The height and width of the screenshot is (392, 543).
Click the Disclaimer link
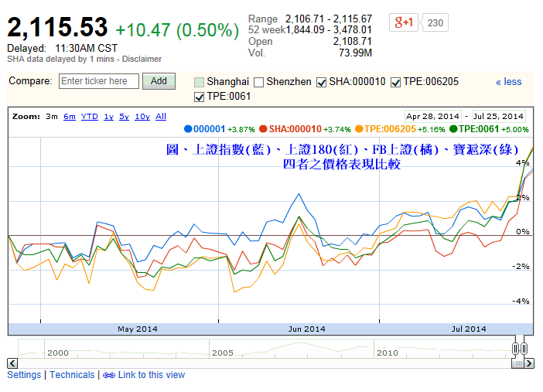tap(142, 60)
